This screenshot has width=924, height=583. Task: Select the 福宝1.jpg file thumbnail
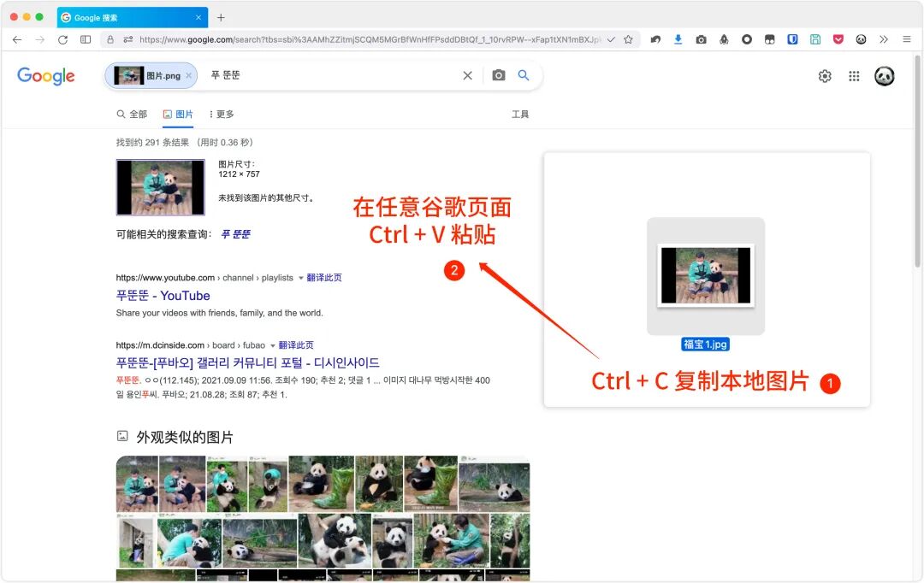click(706, 276)
